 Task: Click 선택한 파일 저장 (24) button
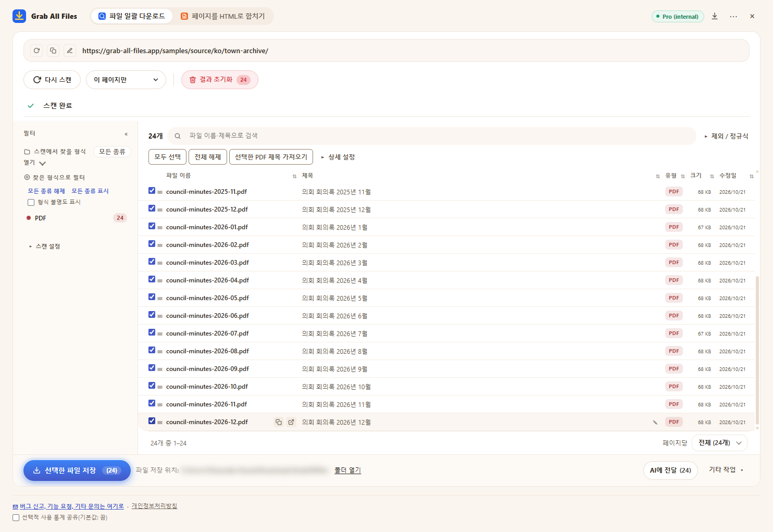[x=77, y=471]
